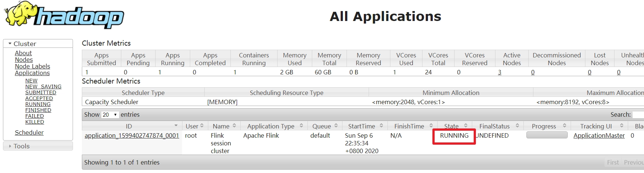644x173 pixels.
Task: Filter applications by FAILED state
Action: 34,116
